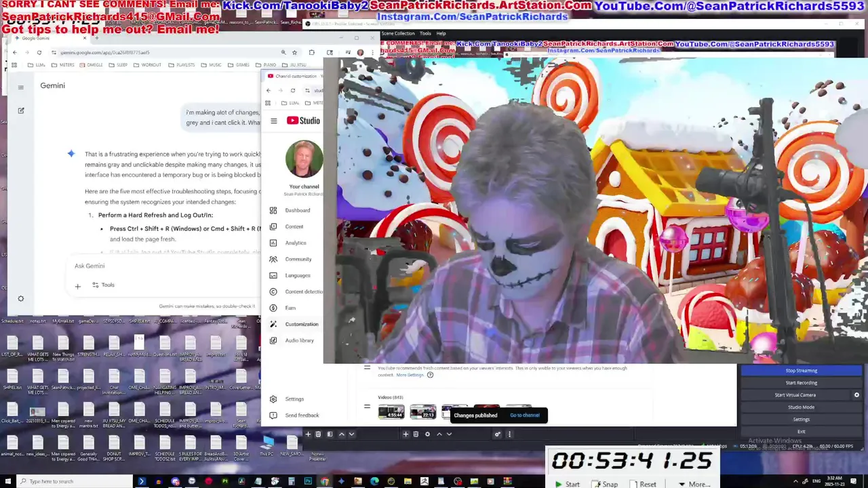Screen dimensions: 868x488
Task: Click Exit in OBS controls
Action: (801, 432)
